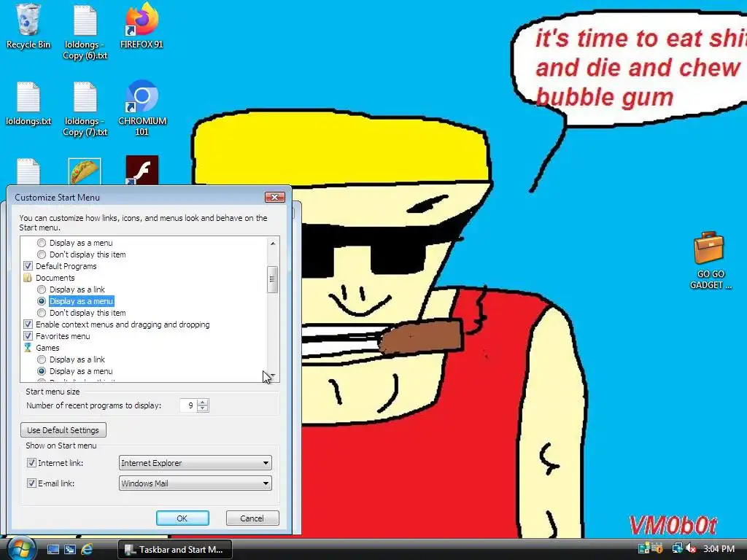Click the list scrollbar down arrow
The width and height of the screenshot is (747, 560).
(x=273, y=376)
